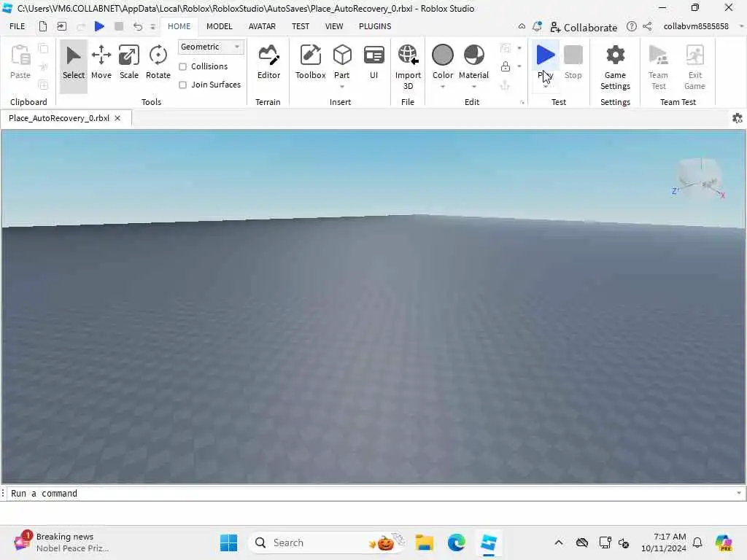Image resolution: width=747 pixels, height=560 pixels.
Task: Toggle the Join Surfaces checkbox
Action: (182, 85)
